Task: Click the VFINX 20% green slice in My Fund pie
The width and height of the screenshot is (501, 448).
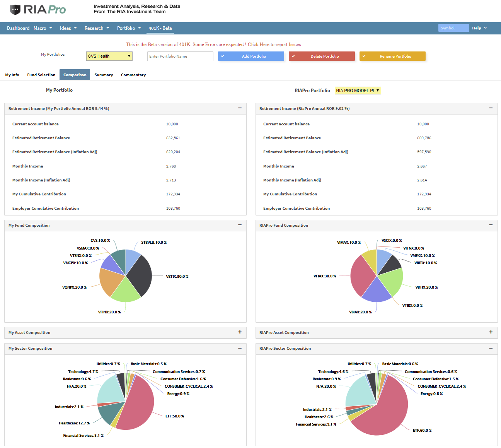Action: pyautogui.click(x=125, y=291)
